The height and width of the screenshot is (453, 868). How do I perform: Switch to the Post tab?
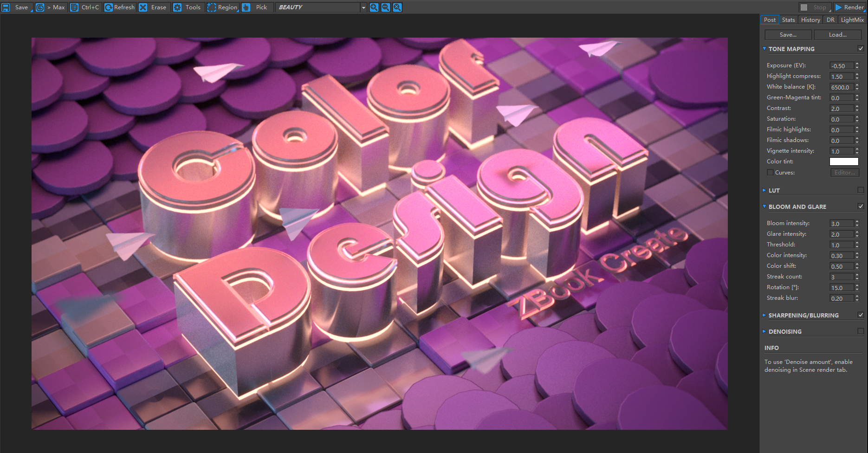point(770,20)
